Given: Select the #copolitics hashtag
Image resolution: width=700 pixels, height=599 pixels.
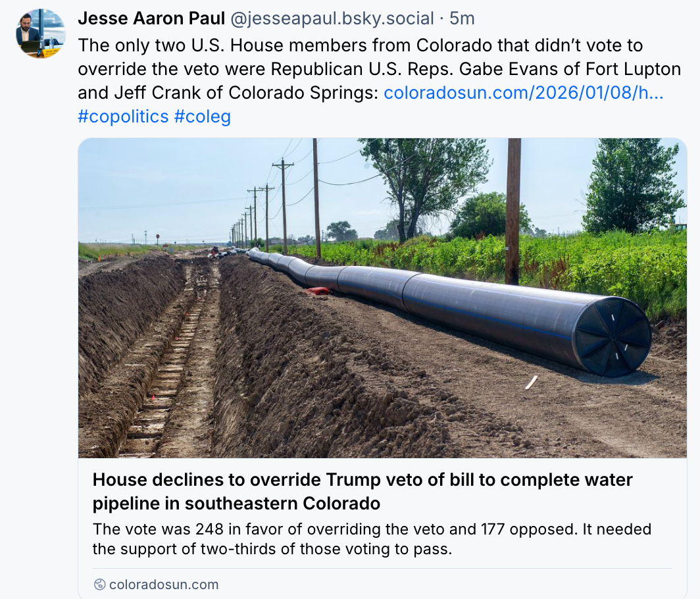Looking at the screenshot, I should click(123, 117).
